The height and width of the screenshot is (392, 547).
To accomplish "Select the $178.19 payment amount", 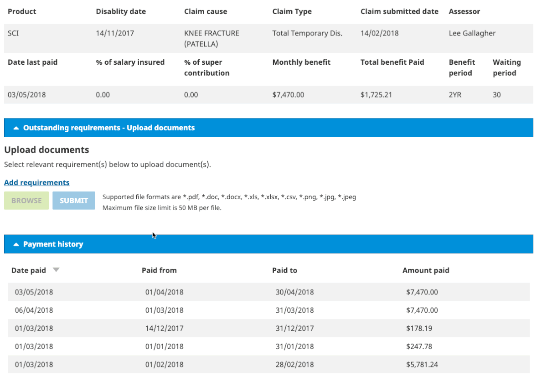I will (x=419, y=328).
